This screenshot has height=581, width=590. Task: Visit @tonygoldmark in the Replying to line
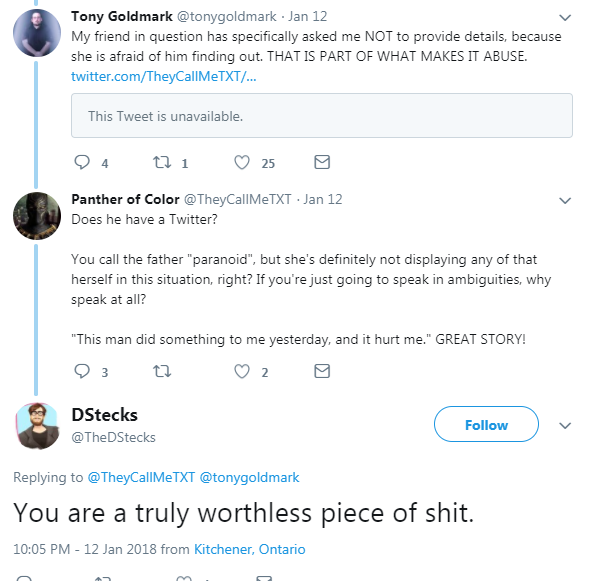249,478
